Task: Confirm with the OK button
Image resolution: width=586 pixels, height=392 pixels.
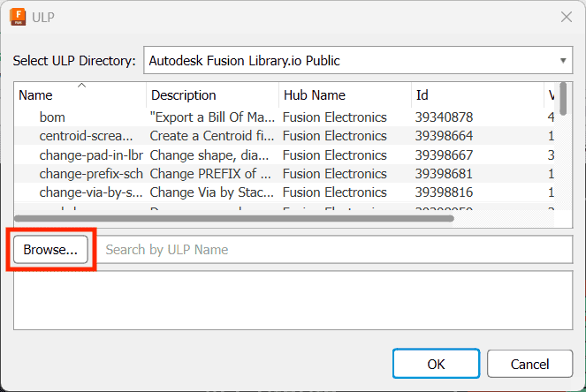Action: tap(436, 364)
